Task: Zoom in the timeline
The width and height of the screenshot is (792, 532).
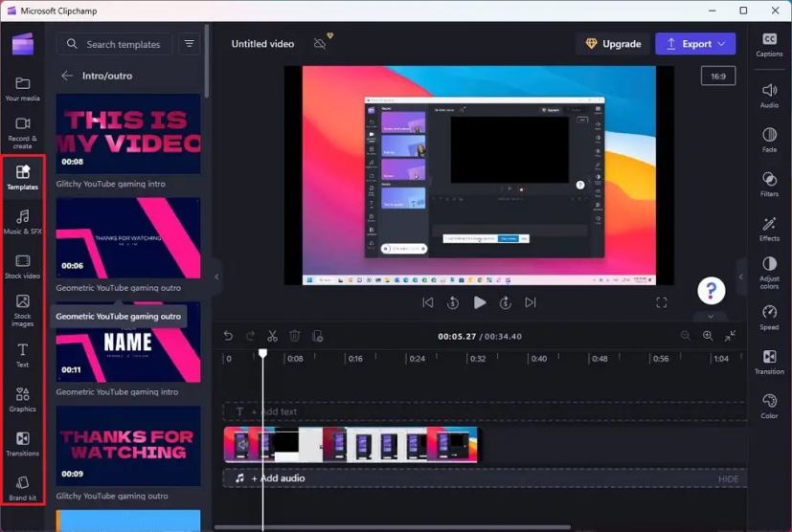Action: [708, 336]
